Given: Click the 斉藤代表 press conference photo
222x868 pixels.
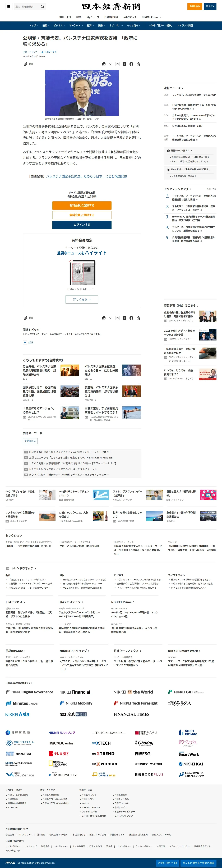Looking at the screenshot, I should coord(82,93).
